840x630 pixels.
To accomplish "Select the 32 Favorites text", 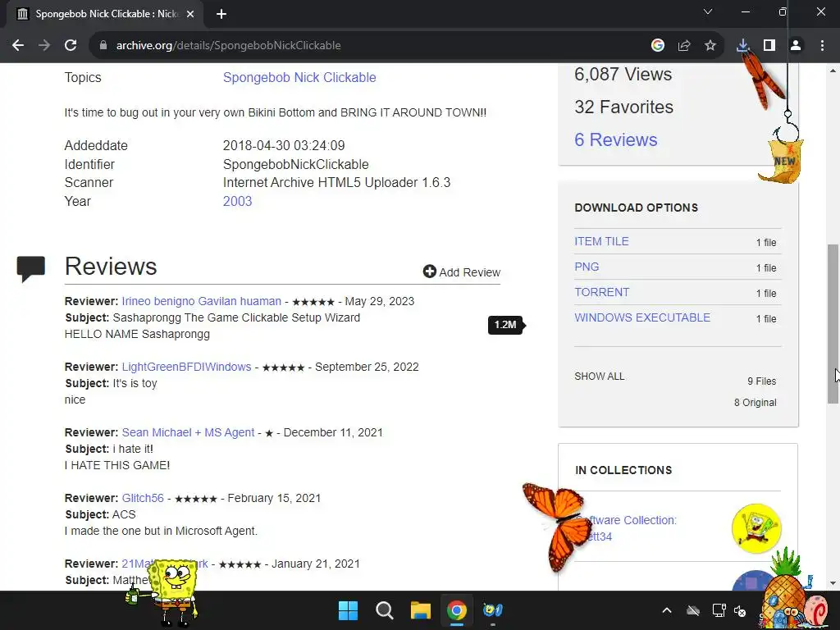I will [623, 107].
